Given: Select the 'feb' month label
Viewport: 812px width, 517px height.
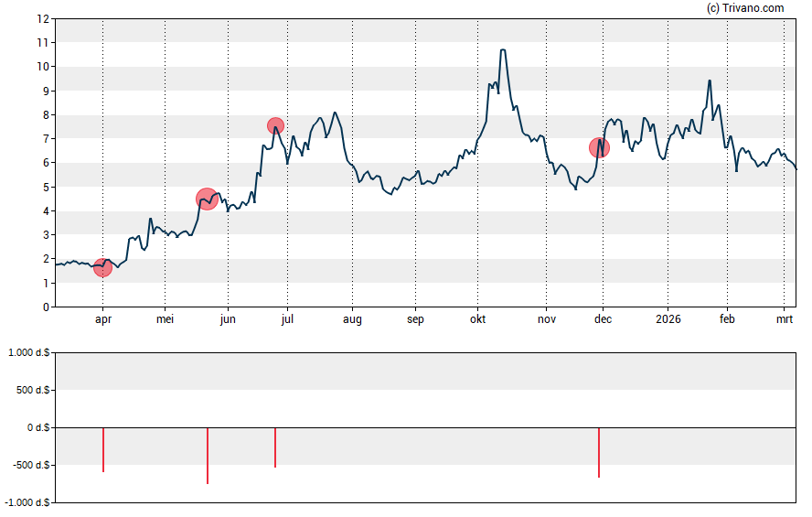Looking at the screenshot, I should [727, 319].
